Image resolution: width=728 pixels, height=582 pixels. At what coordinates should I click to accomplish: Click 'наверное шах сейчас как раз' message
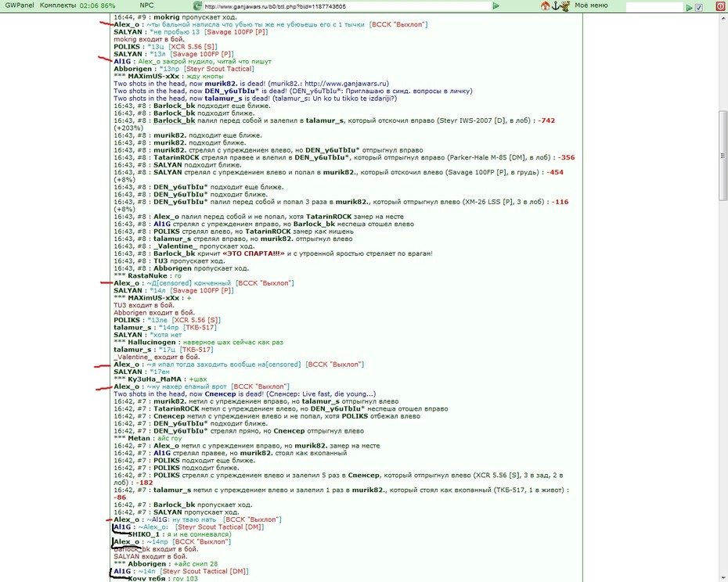pos(233,342)
